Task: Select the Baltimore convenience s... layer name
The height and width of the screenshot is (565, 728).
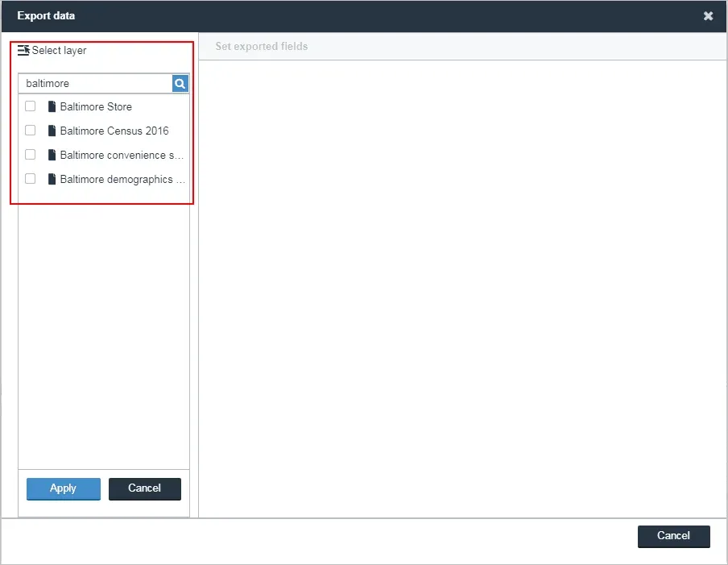Action: 122,155
